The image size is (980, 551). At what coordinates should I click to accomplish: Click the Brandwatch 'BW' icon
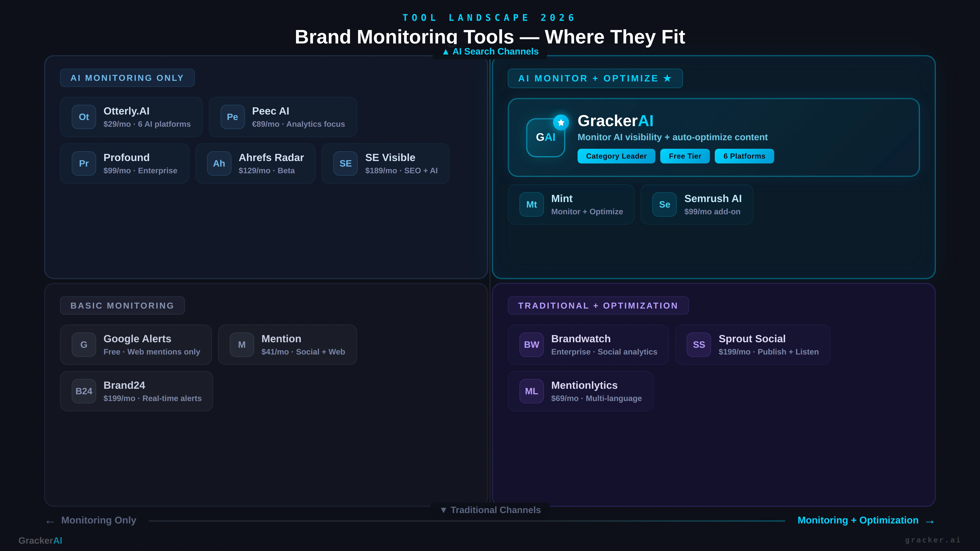pyautogui.click(x=531, y=344)
